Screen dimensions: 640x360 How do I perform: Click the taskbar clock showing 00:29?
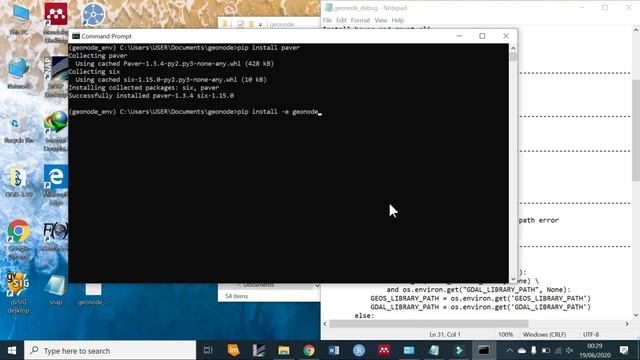(595, 350)
